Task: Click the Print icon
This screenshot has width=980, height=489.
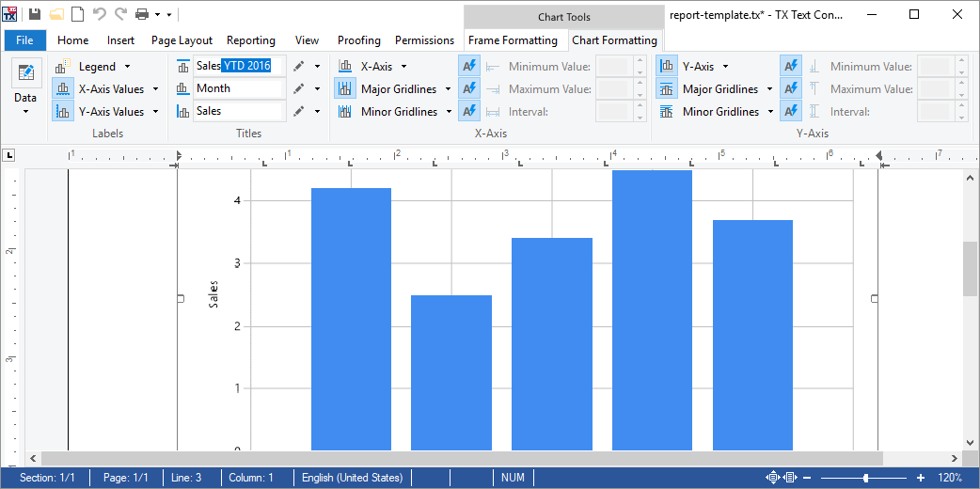Action: (143, 14)
